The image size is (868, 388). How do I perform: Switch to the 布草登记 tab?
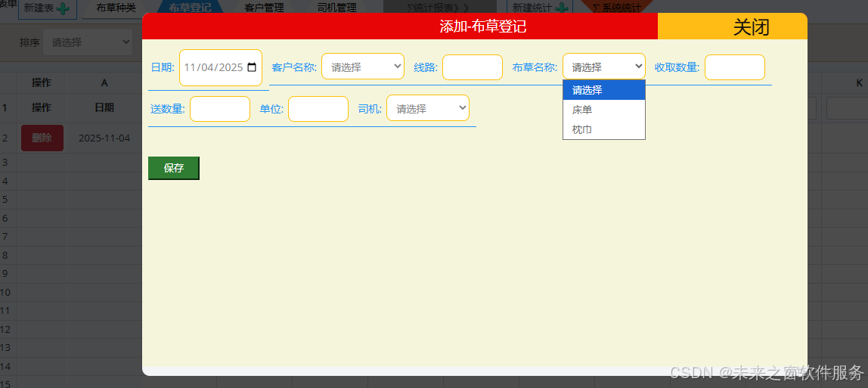tap(190, 8)
